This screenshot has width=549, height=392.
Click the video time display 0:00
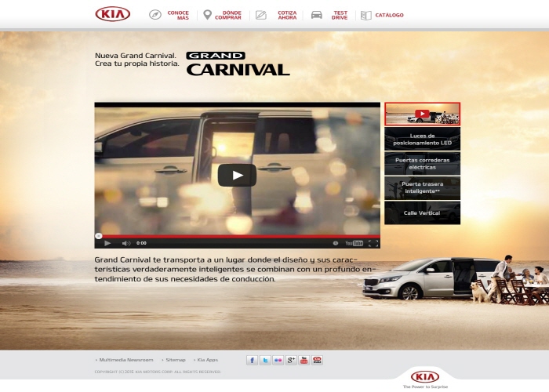click(x=141, y=243)
